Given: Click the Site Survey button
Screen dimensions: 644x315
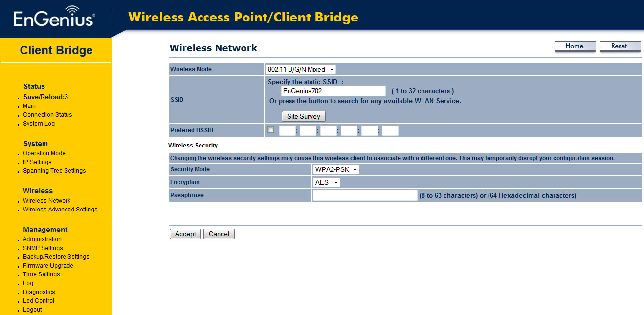Looking at the screenshot, I should (x=303, y=116).
